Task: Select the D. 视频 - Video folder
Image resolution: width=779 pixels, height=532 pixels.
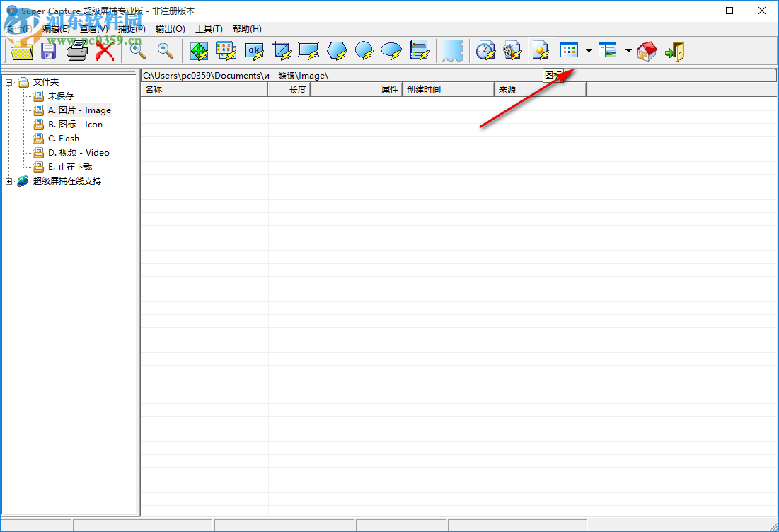Action: [x=79, y=153]
